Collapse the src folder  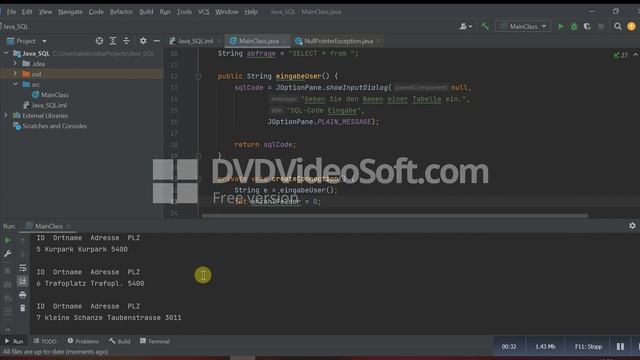(x=15, y=84)
